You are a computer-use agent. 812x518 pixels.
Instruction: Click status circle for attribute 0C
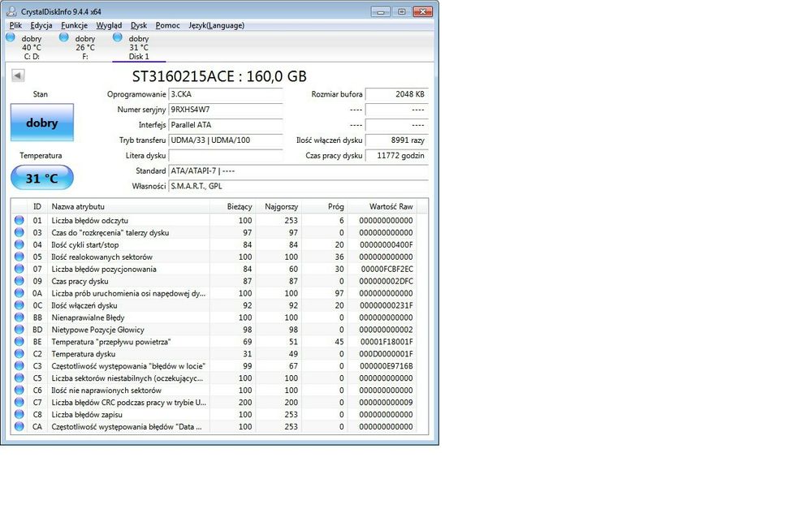pyautogui.click(x=19, y=305)
